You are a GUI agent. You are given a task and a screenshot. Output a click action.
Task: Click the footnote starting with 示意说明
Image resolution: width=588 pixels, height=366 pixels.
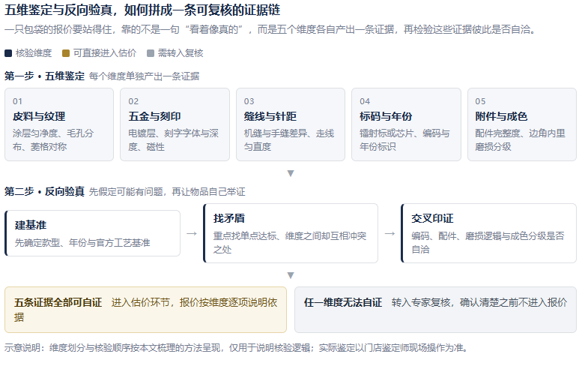(237, 348)
